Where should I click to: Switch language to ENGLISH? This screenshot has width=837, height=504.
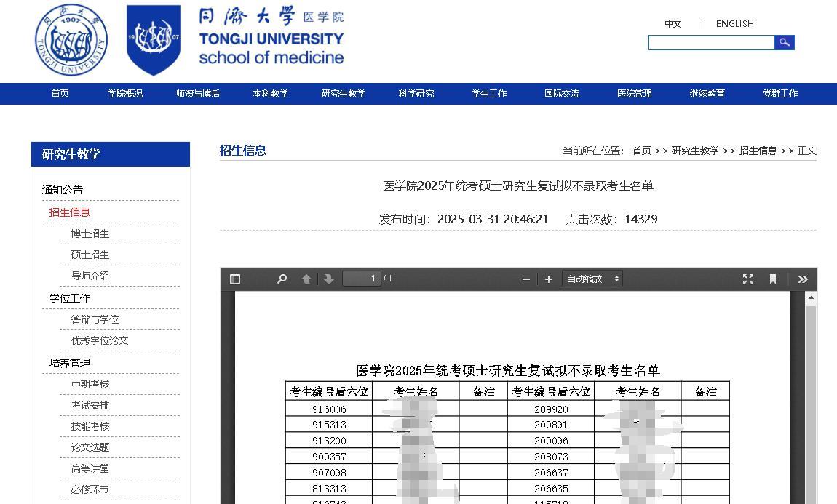pos(734,23)
